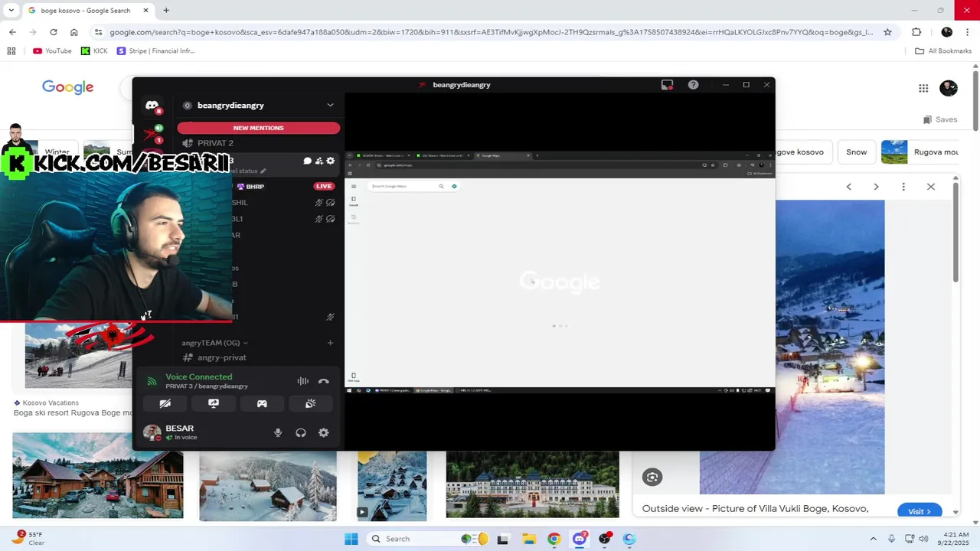Open a new Chrome tab
This screenshot has width=980, height=551.
coord(166,11)
